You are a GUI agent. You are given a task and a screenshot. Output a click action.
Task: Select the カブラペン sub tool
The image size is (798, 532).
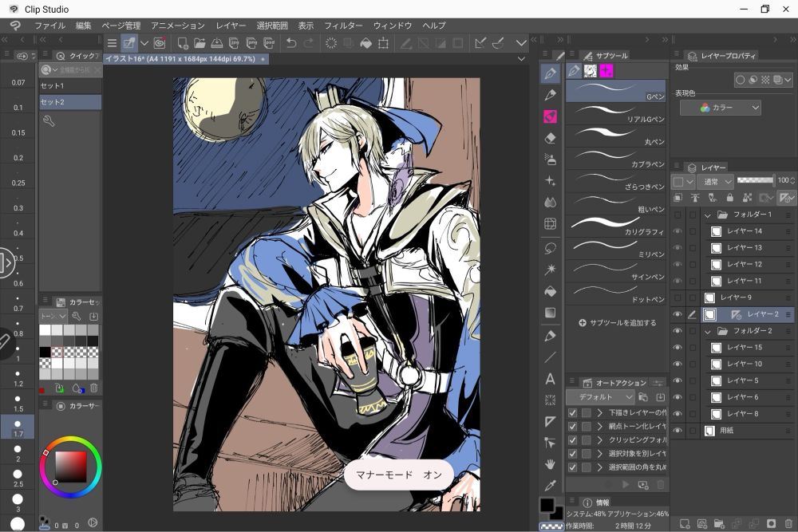pyautogui.click(x=616, y=159)
